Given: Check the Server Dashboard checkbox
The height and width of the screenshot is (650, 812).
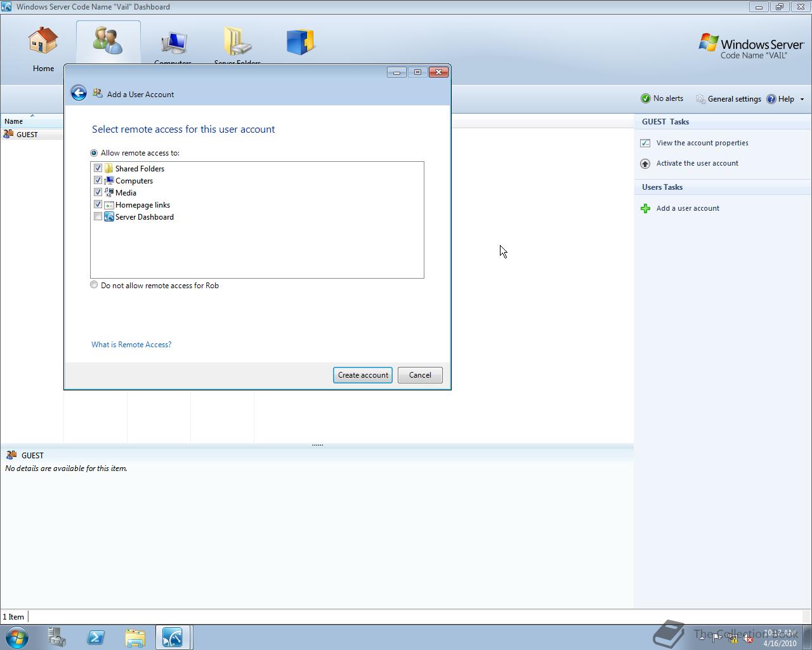Looking at the screenshot, I should 98,216.
